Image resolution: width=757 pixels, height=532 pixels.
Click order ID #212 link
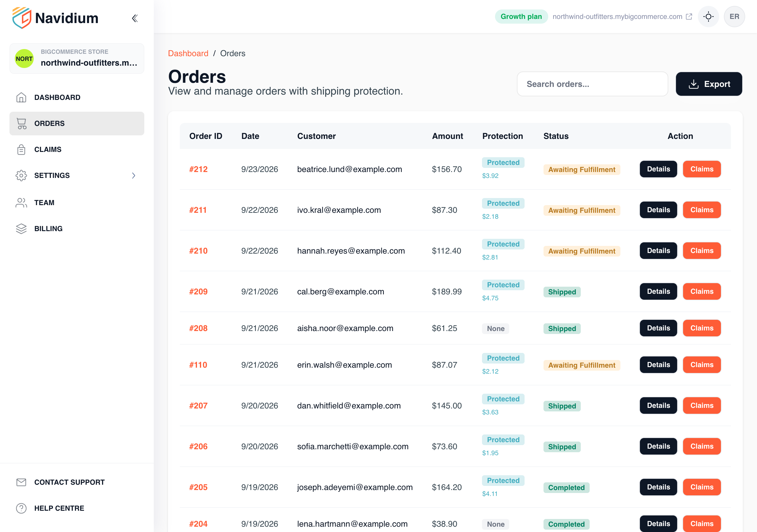point(198,169)
